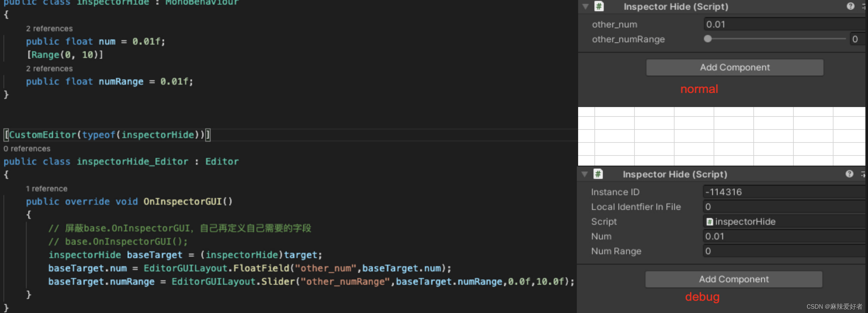868x313 pixels.
Task: Click the '2 references' lens above num field
Action: 49,29
